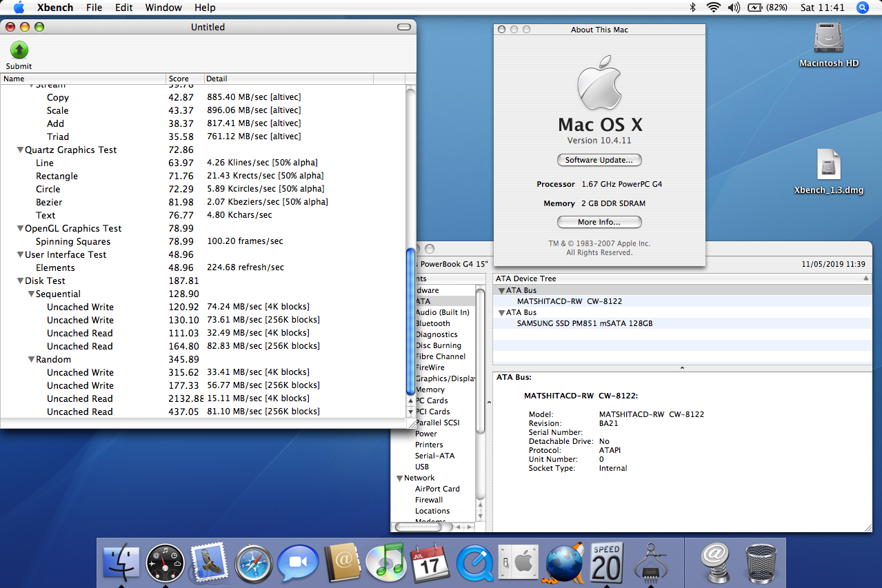Open iCal calendar in the dock

(430, 562)
